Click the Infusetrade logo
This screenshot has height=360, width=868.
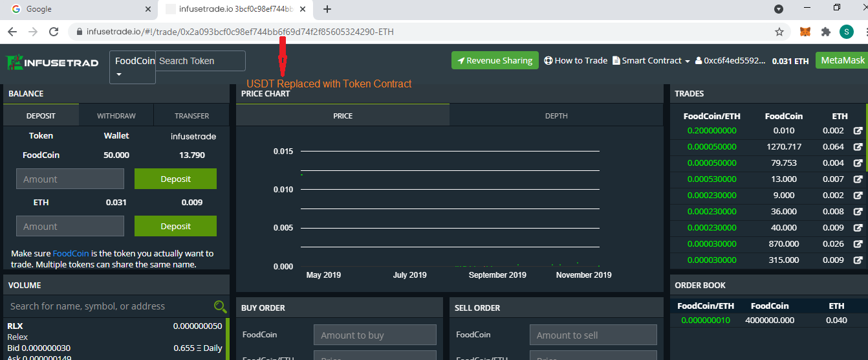coord(52,62)
